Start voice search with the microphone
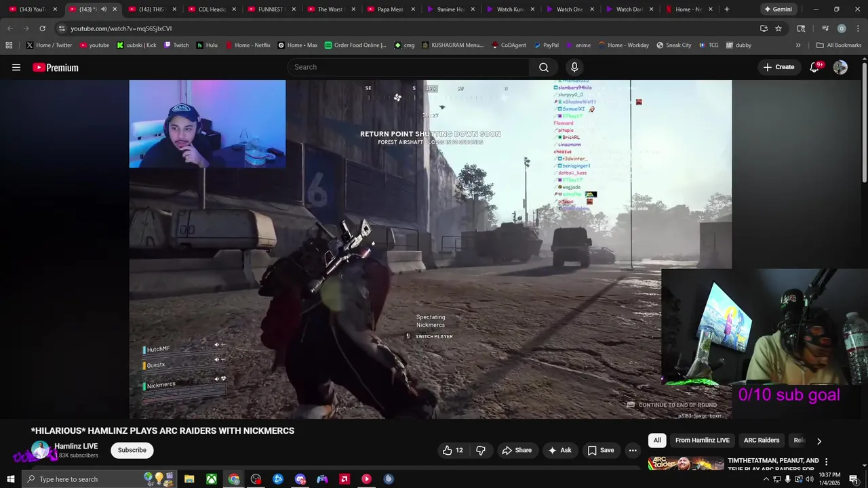This screenshot has height=488, width=868. click(574, 67)
